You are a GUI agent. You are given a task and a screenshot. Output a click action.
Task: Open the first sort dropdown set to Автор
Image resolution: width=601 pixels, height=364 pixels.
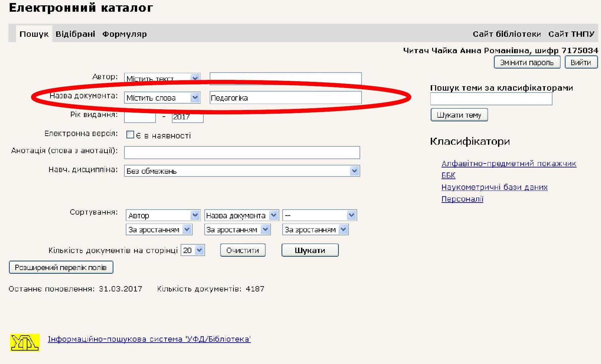(163, 215)
